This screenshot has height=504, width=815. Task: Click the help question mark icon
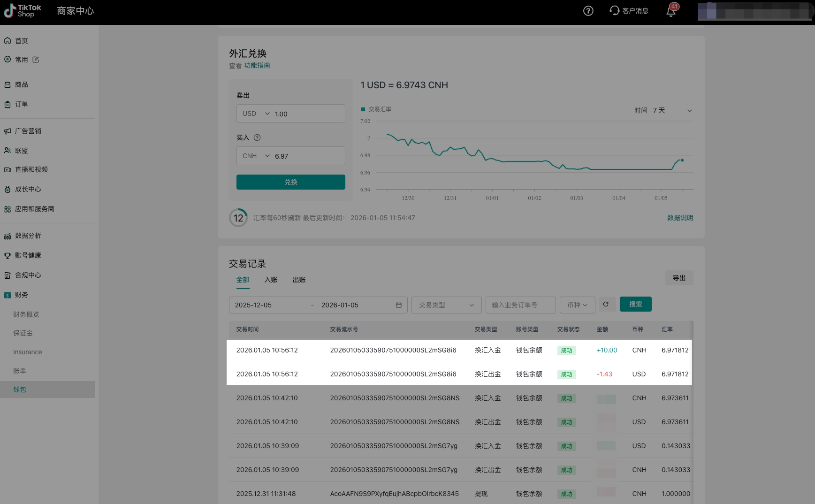click(x=588, y=11)
